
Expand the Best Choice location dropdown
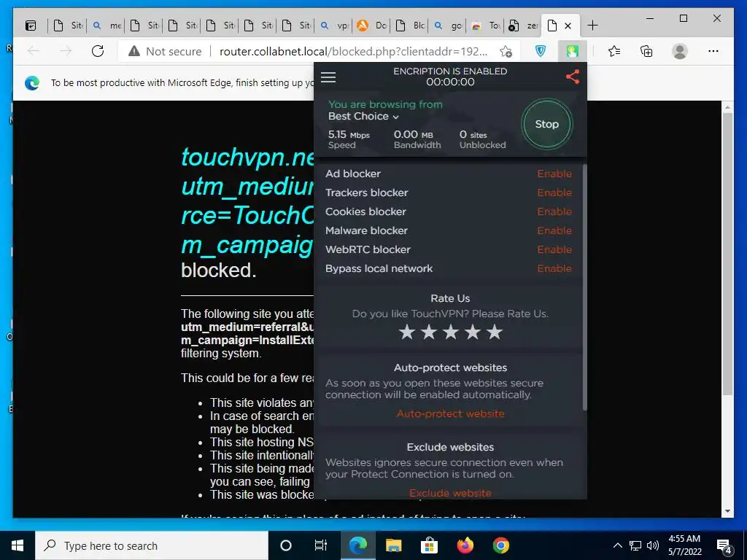click(363, 116)
